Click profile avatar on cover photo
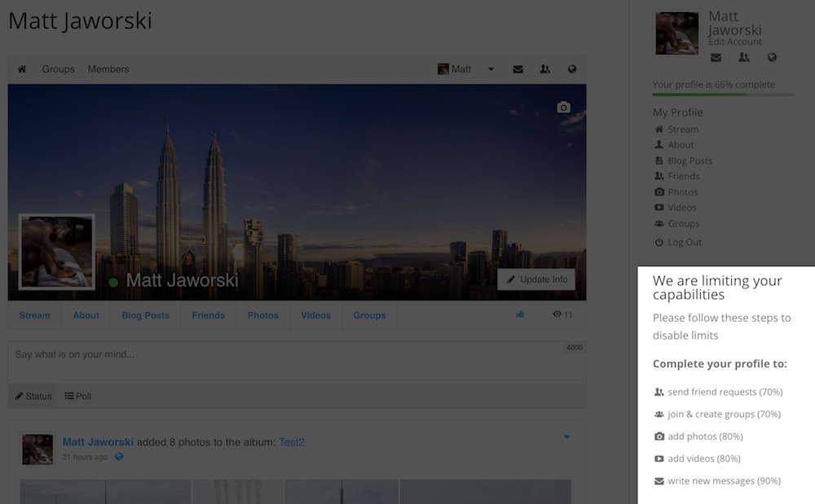Image resolution: width=815 pixels, height=504 pixels. pyautogui.click(x=57, y=252)
